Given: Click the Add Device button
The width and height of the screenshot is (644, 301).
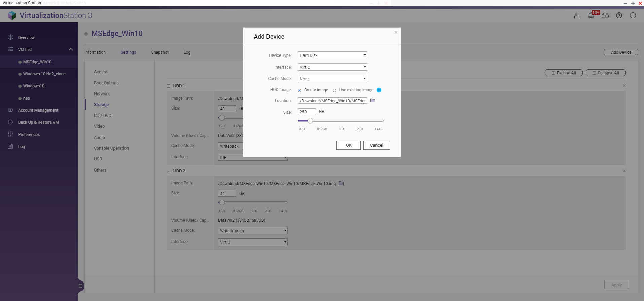Looking at the screenshot, I should [621, 52].
